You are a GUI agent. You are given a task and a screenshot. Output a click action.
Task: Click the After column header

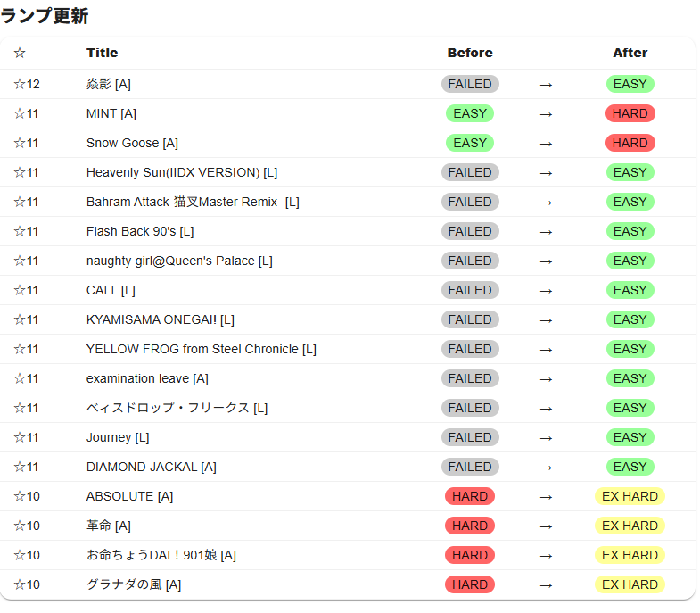tap(630, 53)
